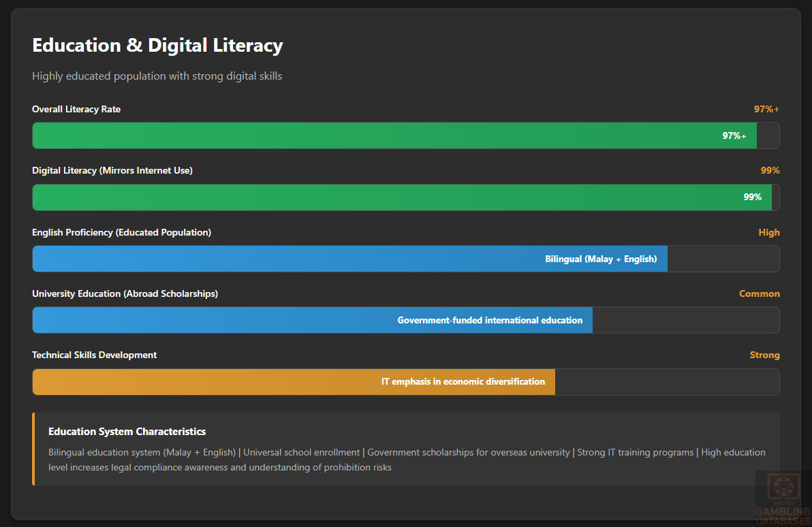Click the Gambling Databases logo icon
The height and width of the screenshot is (527, 812).
pos(783,488)
